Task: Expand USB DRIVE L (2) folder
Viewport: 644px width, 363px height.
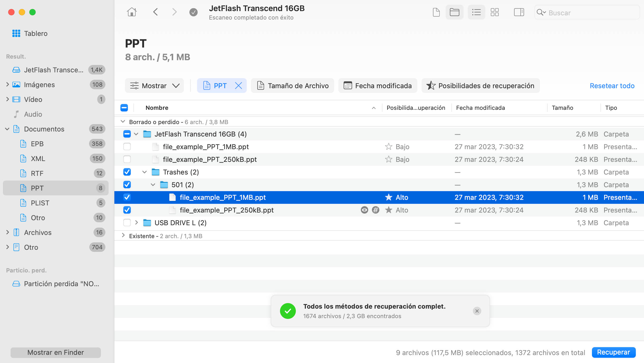Action: tap(136, 223)
